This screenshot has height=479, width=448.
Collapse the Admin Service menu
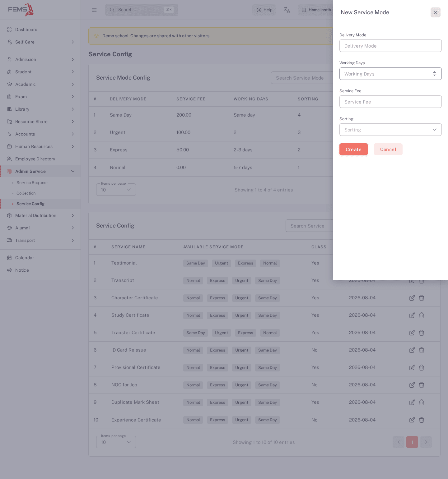click(40, 171)
